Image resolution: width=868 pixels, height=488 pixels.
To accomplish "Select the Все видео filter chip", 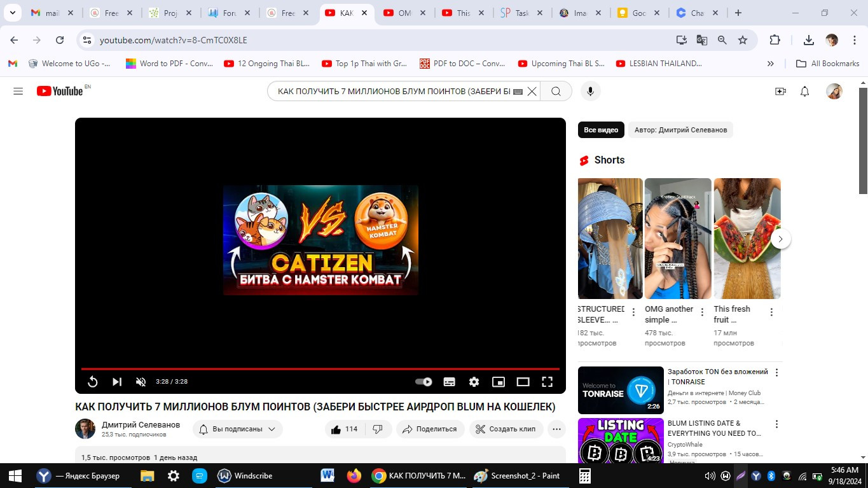I will click(601, 130).
